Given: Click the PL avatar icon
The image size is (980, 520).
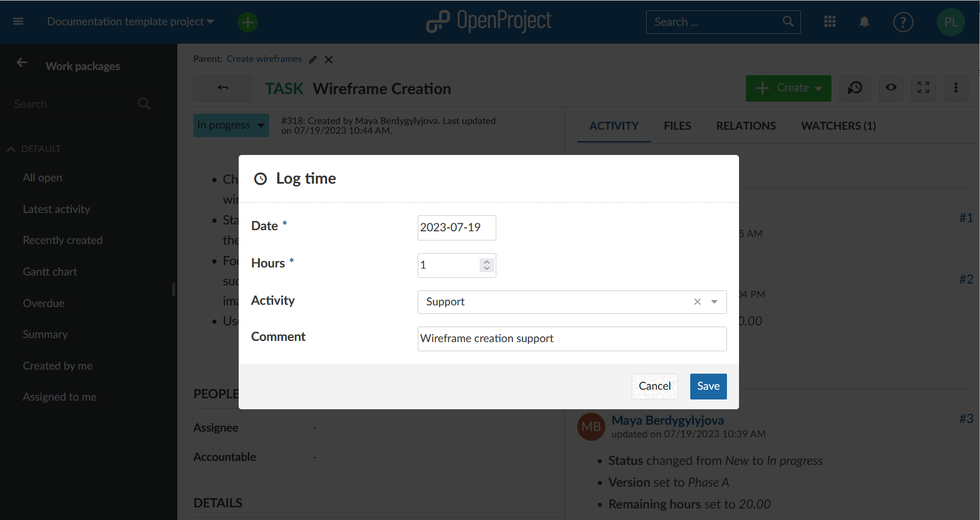Looking at the screenshot, I should point(951,21).
